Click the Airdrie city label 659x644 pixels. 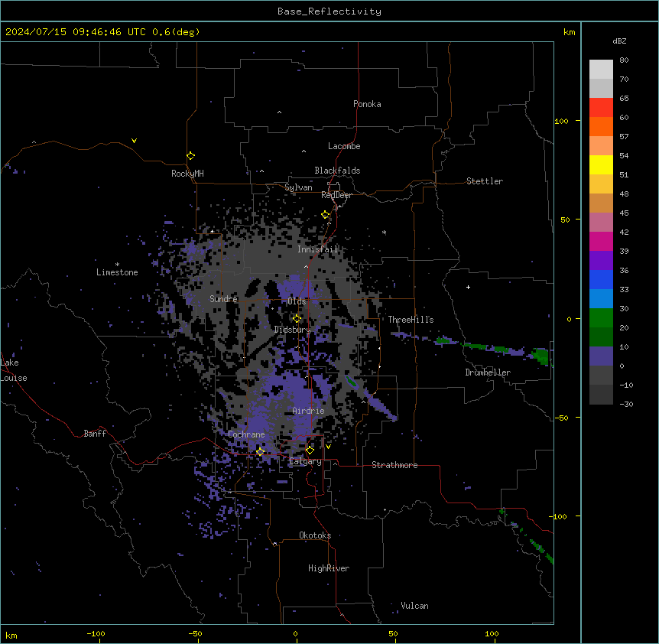click(309, 411)
